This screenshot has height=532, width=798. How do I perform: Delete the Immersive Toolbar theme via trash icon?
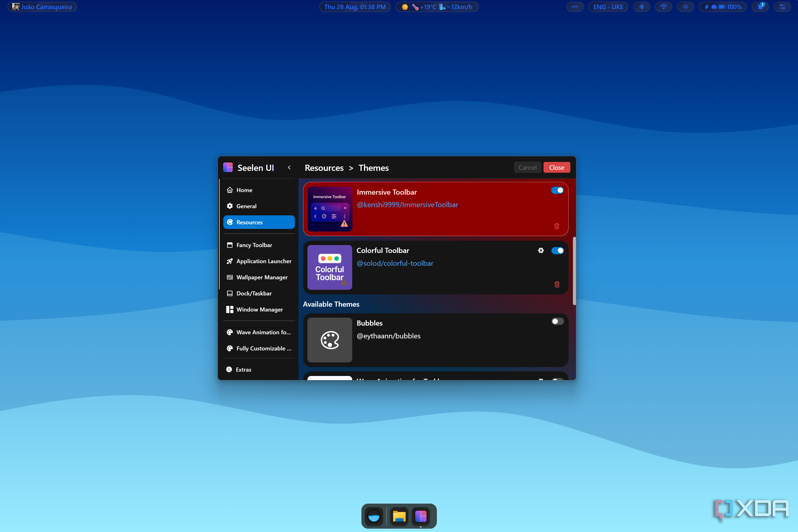pos(557,226)
